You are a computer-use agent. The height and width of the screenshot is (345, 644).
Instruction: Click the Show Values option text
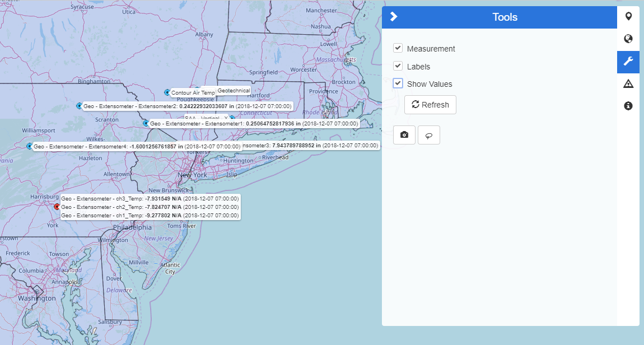[429, 84]
